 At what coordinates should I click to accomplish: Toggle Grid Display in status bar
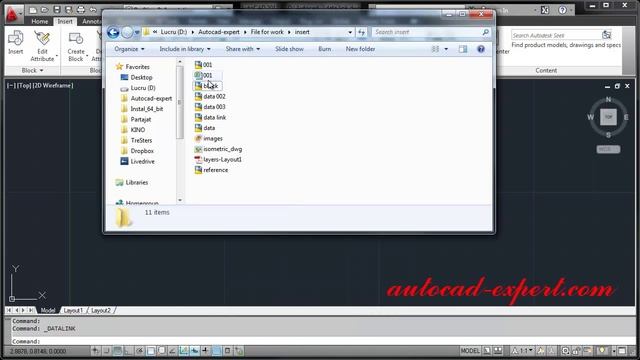[118, 351]
